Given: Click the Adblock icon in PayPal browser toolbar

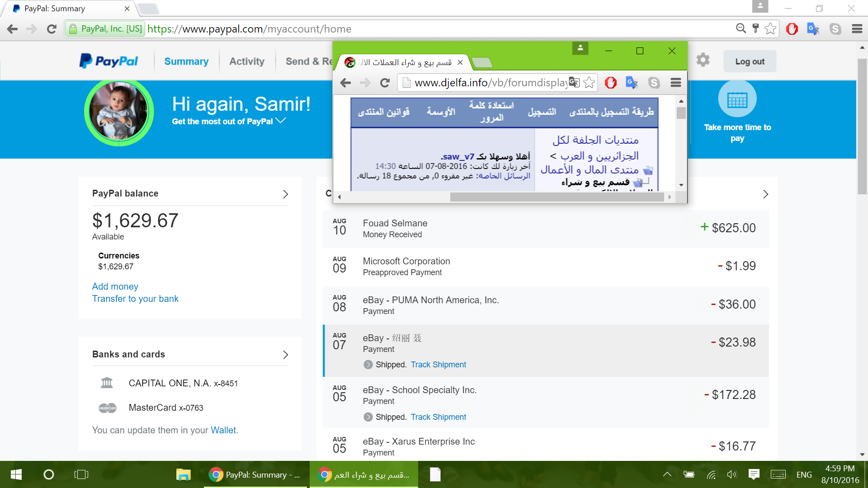Looking at the screenshot, I should [792, 29].
